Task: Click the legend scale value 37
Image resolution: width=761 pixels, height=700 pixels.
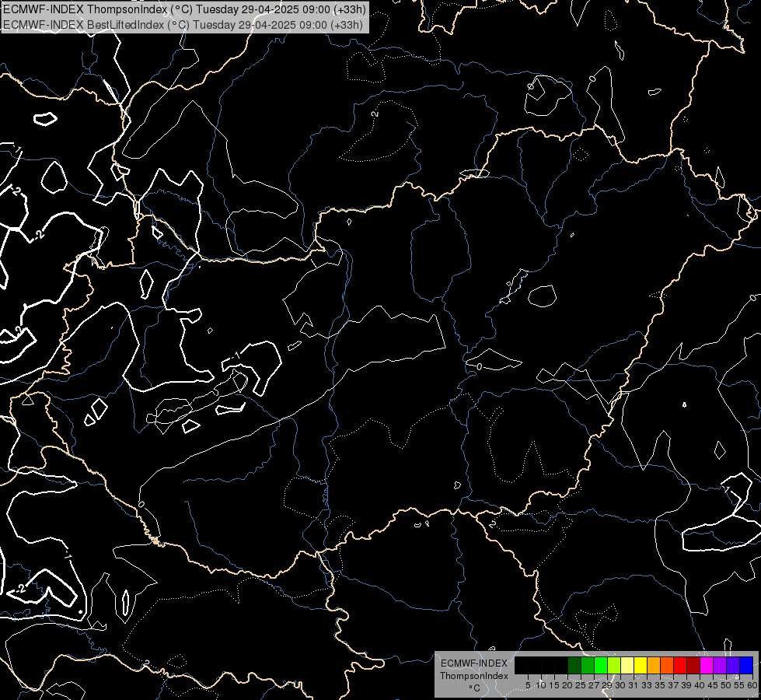Action: [673, 685]
